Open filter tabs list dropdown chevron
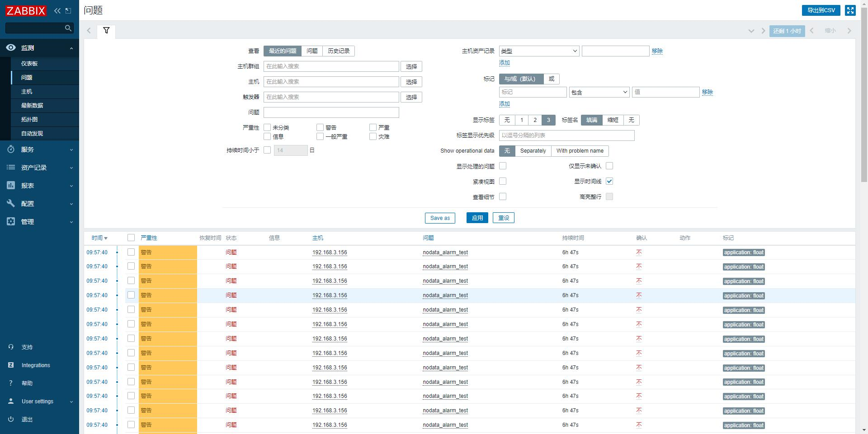The width and height of the screenshot is (868, 434). pyautogui.click(x=751, y=31)
